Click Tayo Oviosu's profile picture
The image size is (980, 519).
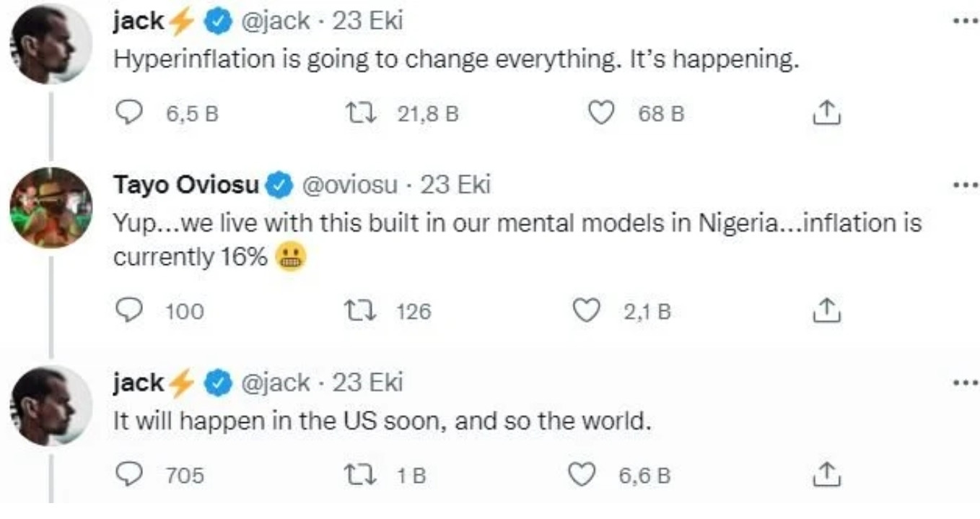[51, 206]
